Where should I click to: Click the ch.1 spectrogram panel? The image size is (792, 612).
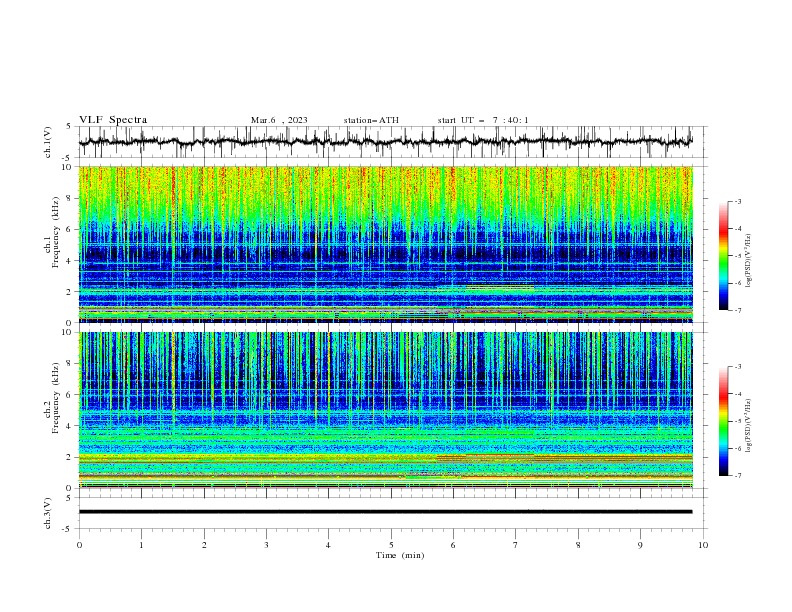pyautogui.click(x=385, y=244)
